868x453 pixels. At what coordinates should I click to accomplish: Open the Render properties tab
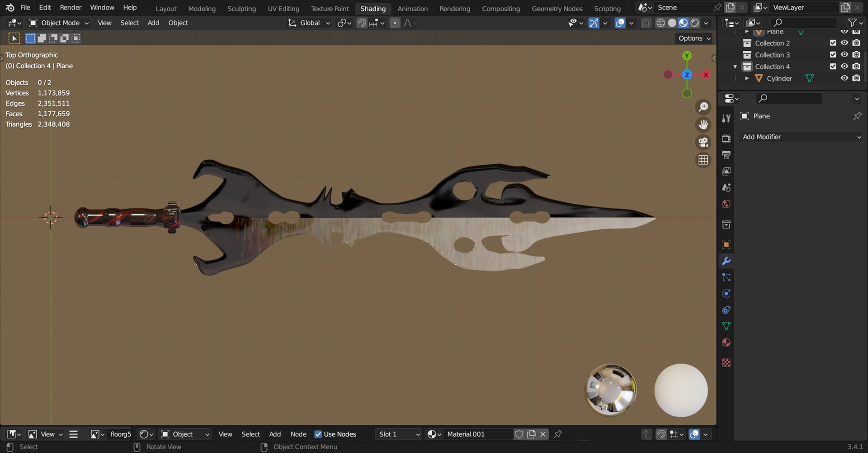point(726,138)
